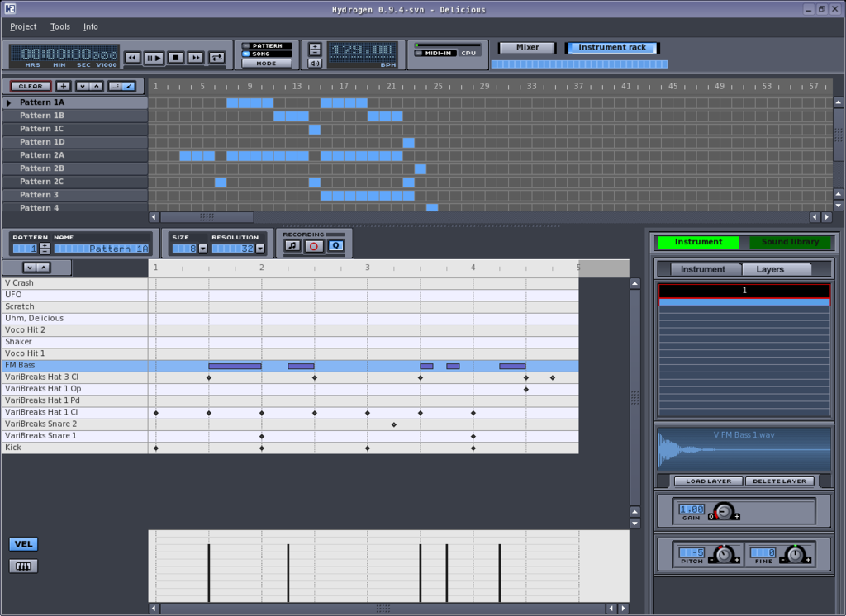Click the fast forward transport button

(196, 58)
